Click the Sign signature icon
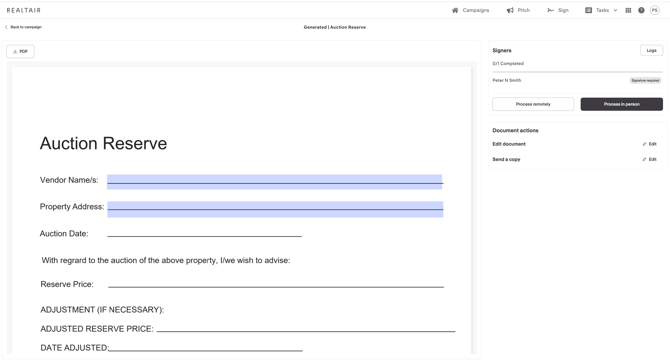670x361 pixels. pos(550,10)
